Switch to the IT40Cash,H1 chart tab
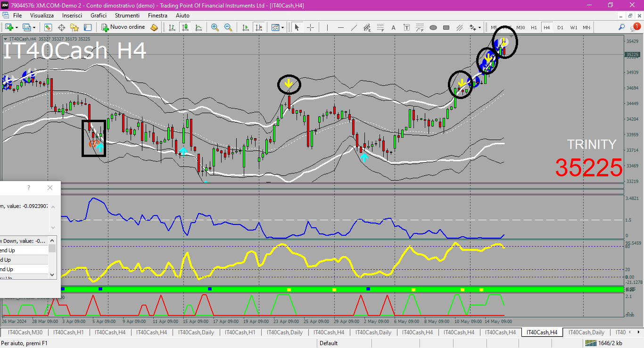This screenshot has width=644, height=348. coord(68,332)
